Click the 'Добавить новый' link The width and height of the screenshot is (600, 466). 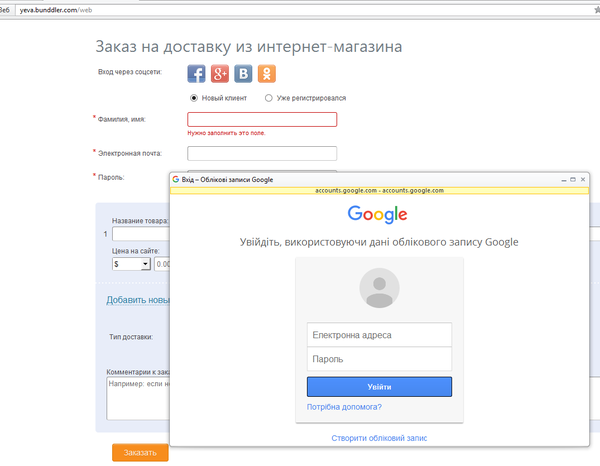tap(138, 300)
